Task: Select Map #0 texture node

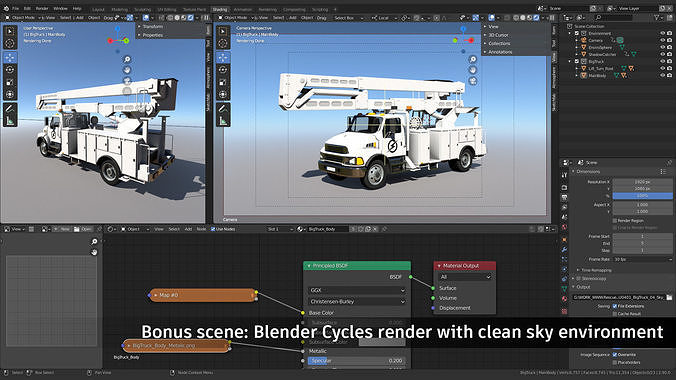Action: [203, 295]
